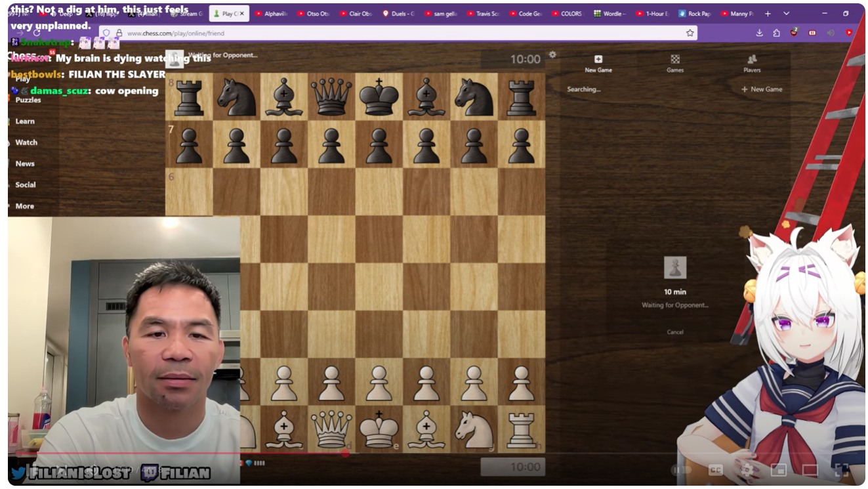This screenshot has width=868, height=489.
Task: Close the active Play chess tab
Action: tap(241, 13)
